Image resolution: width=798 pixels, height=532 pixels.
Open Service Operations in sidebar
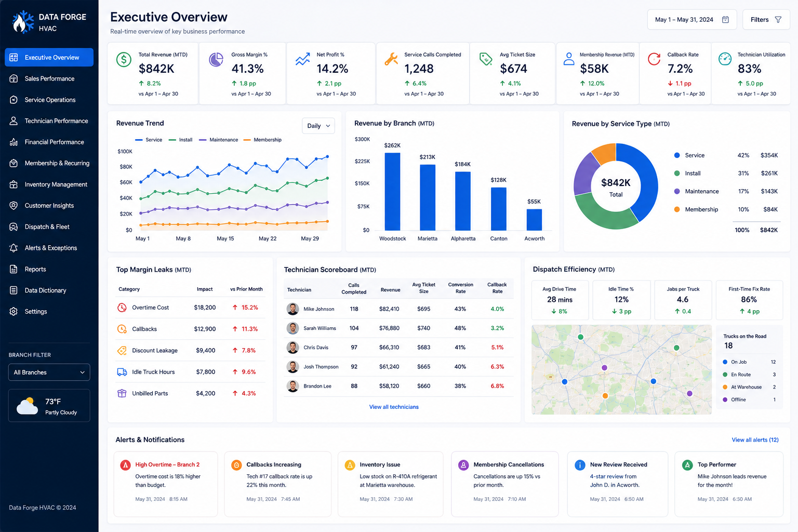49,100
